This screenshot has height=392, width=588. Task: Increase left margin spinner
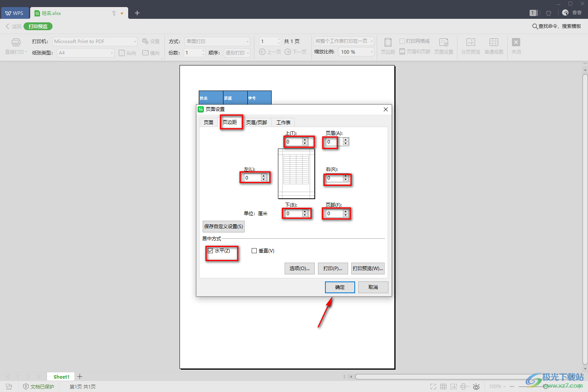[x=264, y=176]
